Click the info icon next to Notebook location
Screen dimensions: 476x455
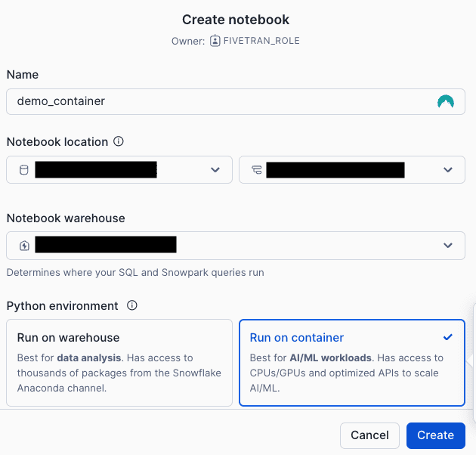pos(119,141)
